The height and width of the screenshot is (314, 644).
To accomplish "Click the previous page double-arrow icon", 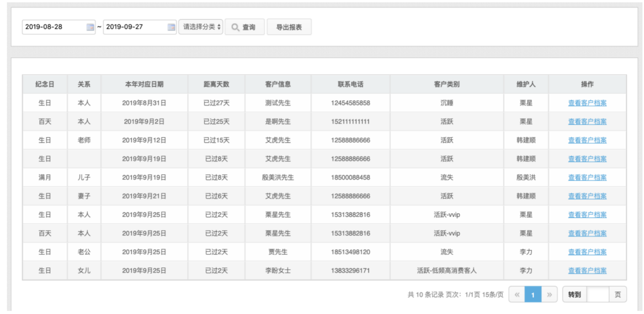I will point(517,295).
